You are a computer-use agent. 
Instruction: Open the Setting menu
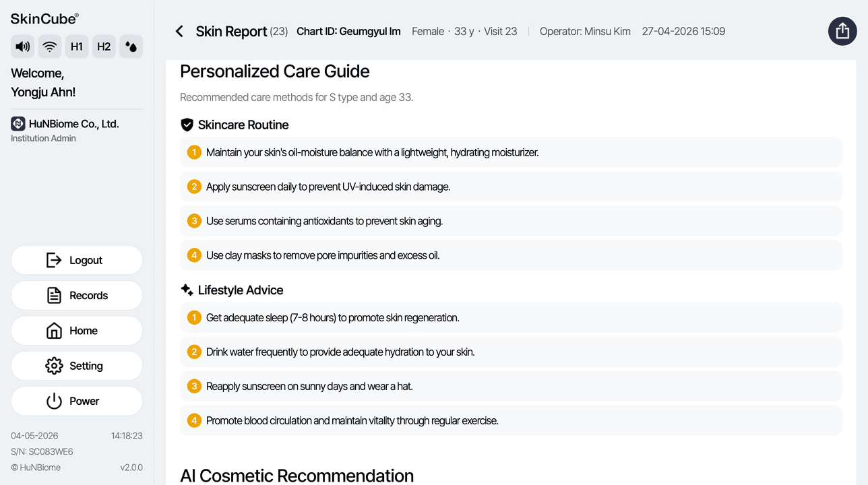[x=77, y=366]
